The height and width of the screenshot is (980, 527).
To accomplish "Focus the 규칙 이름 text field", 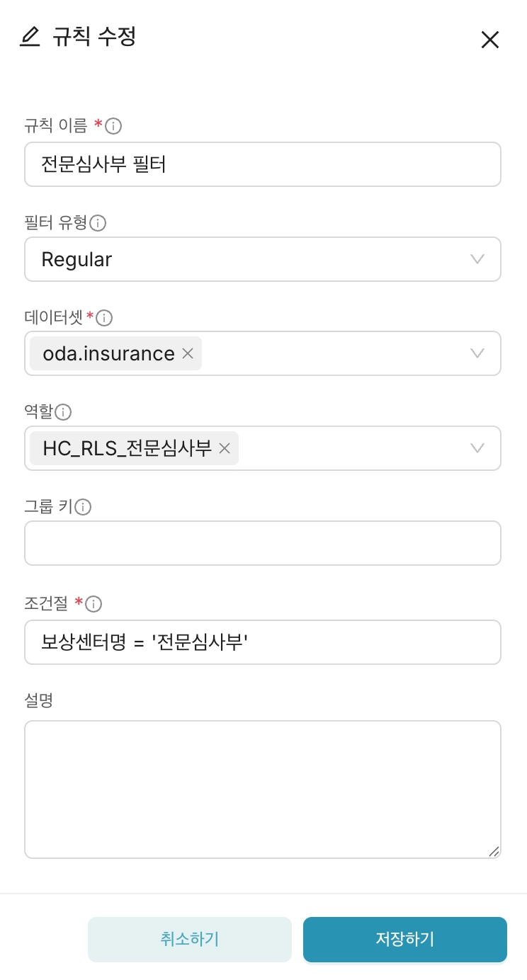I will 263,164.
